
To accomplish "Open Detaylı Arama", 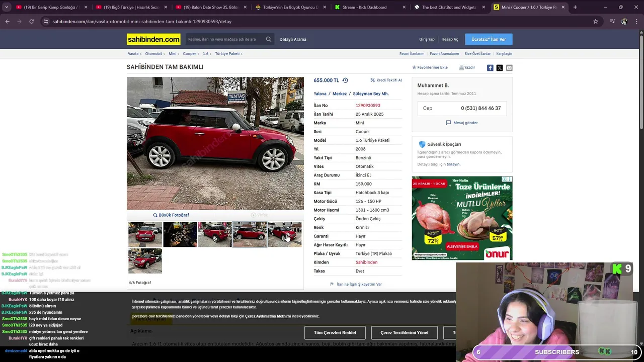I will [x=293, y=39].
